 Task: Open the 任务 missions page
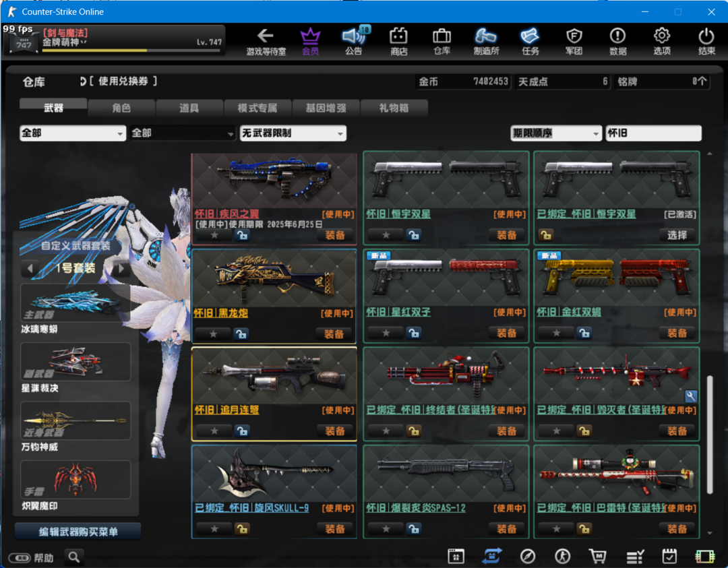point(530,41)
